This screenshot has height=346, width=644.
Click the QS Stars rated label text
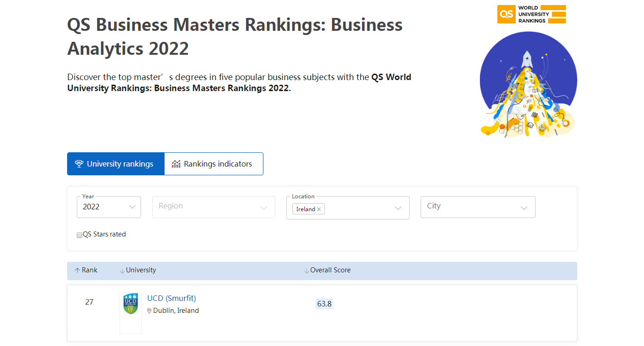104,234
